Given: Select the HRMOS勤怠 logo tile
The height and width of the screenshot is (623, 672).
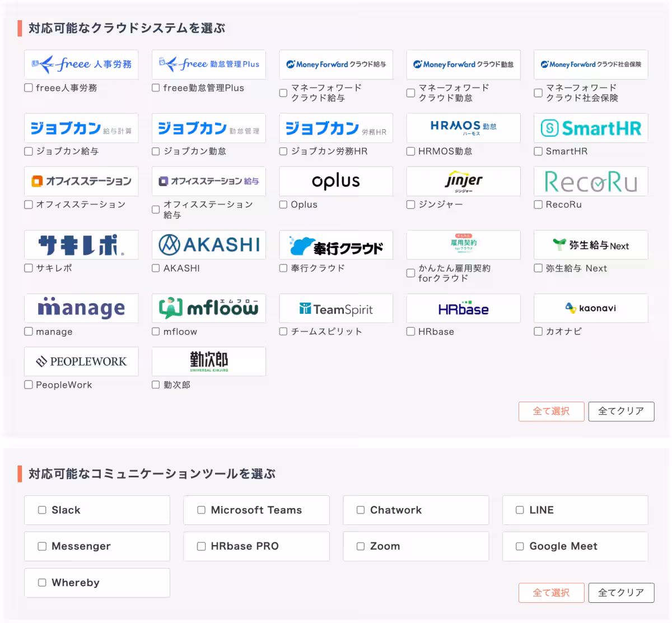Looking at the screenshot, I should pos(463,128).
